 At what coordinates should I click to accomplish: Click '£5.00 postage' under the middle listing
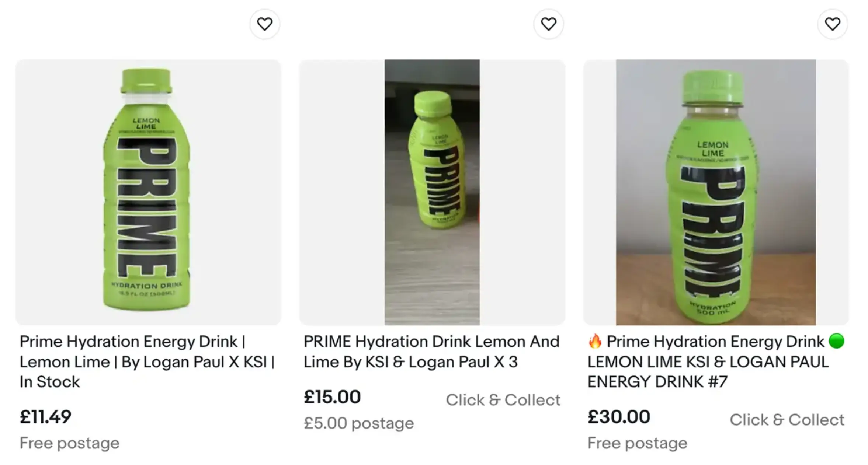click(x=358, y=423)
